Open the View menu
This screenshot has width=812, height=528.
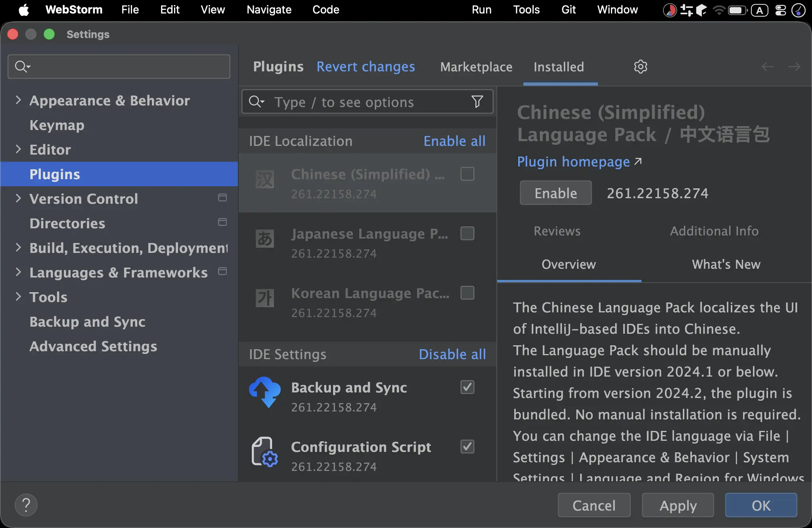(x=213, y=10)
